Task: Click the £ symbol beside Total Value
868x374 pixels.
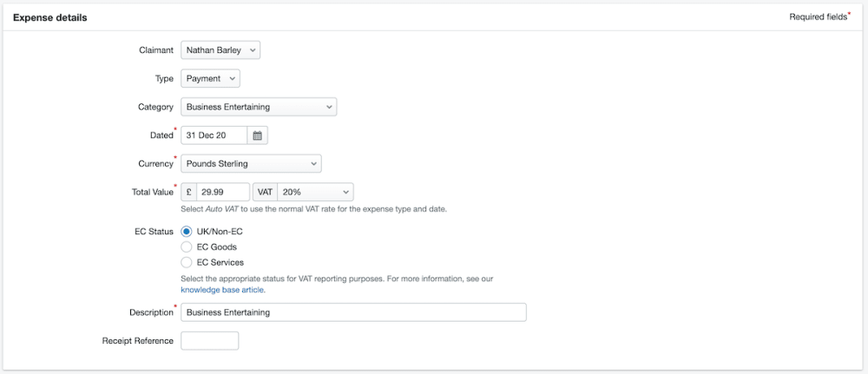Action: 188,192
